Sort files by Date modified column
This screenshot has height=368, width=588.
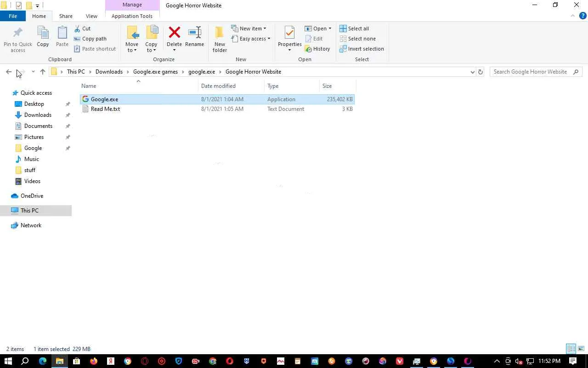232,86
